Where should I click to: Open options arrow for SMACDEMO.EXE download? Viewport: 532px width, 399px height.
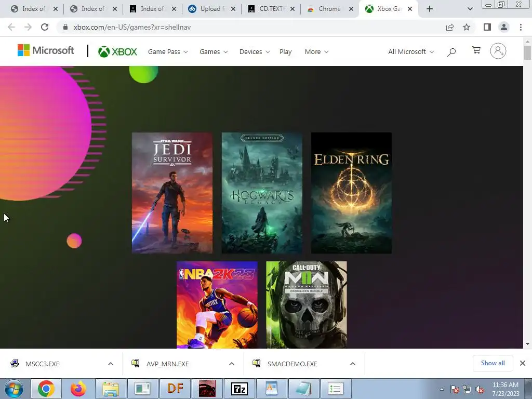pos(353,364)
